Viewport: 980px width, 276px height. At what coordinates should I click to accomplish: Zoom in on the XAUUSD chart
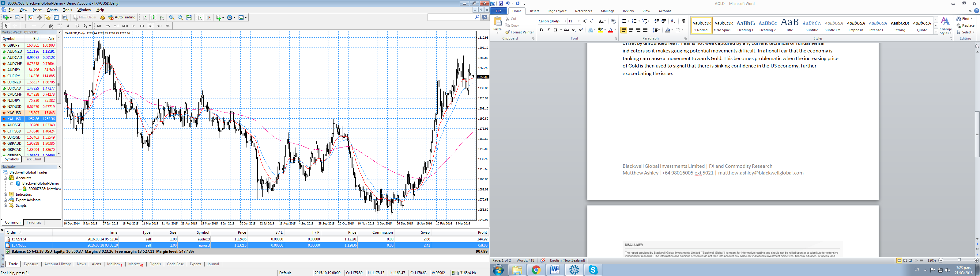pyautogui.click(x=172, y=17)
